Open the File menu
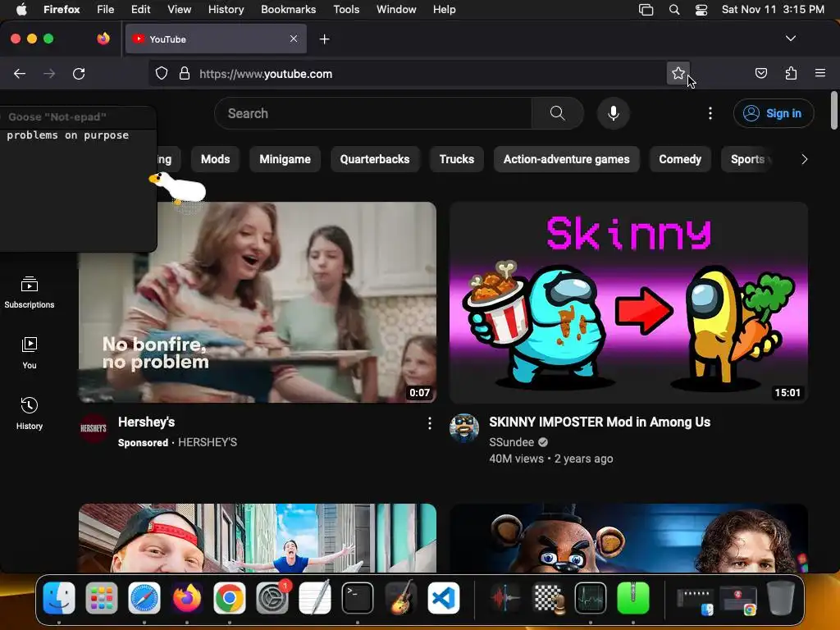This screenshot has width=840, height=630. (x=105, y=9)
